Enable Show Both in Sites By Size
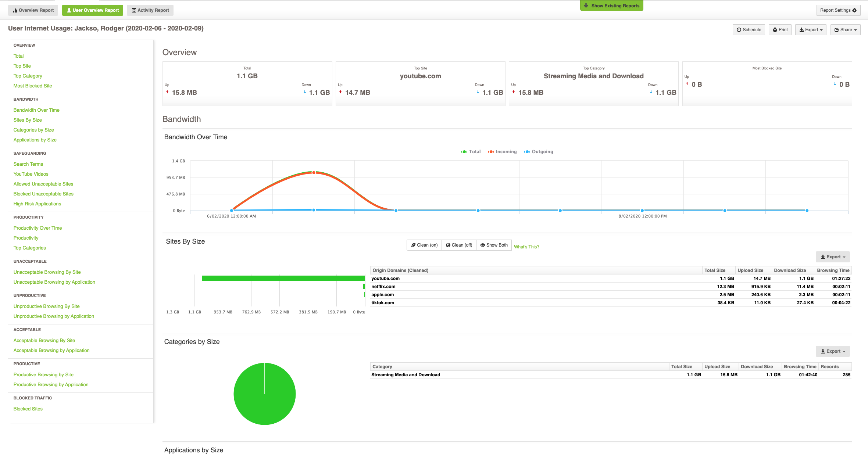 point(494,245)
